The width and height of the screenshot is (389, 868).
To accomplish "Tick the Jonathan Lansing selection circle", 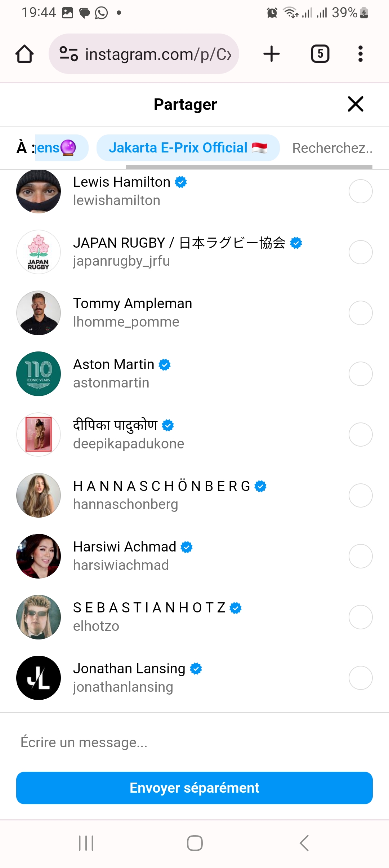I will point(361,678).
